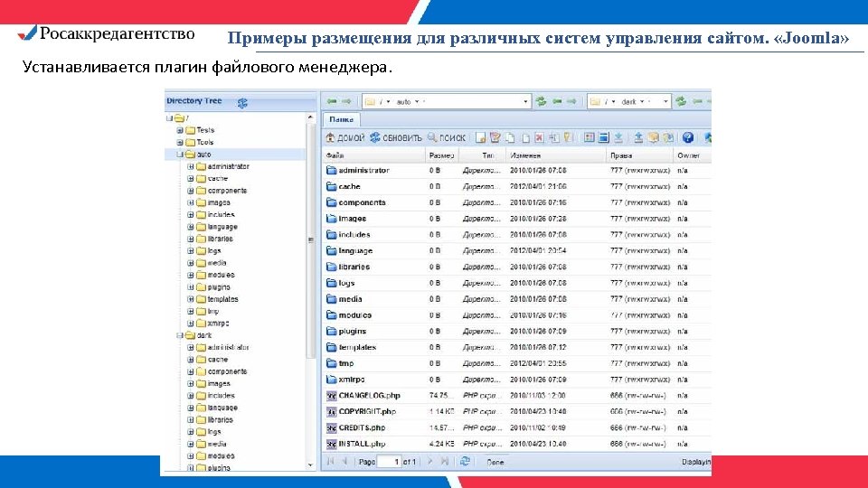
Task: Select the Папка tab
Action: coord(341,119)
